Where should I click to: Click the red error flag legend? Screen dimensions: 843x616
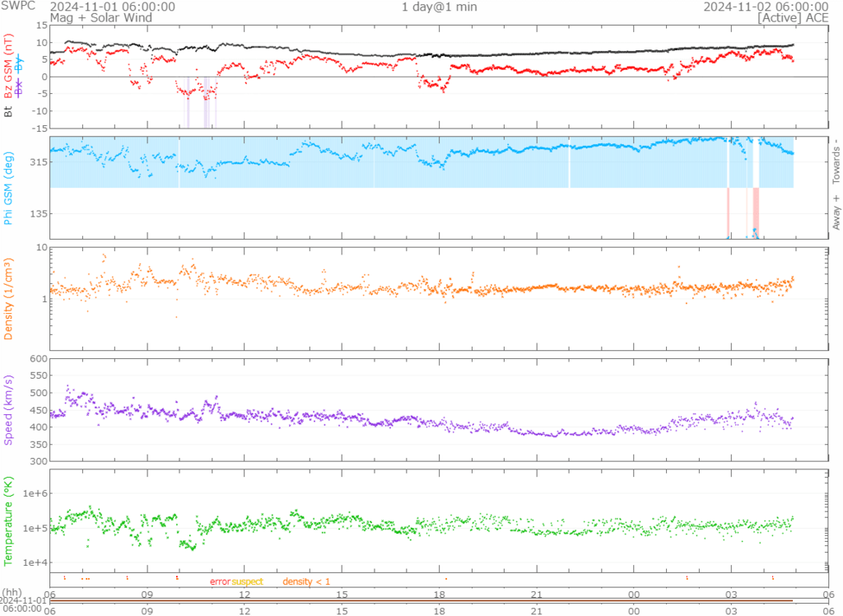pos(220,581)
